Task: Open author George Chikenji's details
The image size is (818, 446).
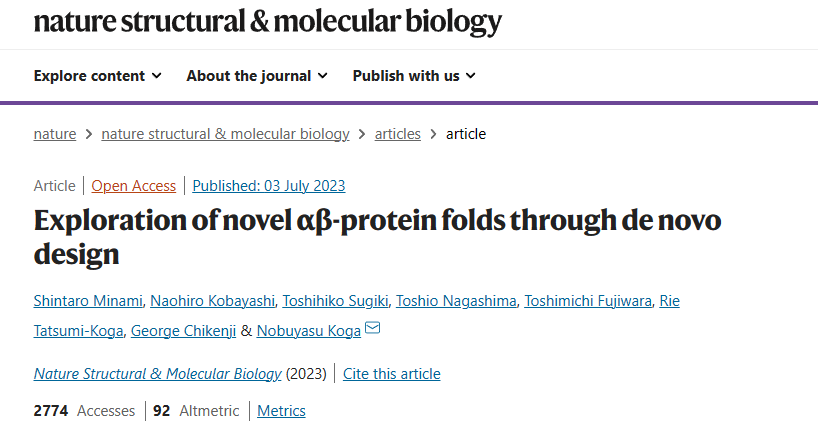Action: click(x=183, y=331)
